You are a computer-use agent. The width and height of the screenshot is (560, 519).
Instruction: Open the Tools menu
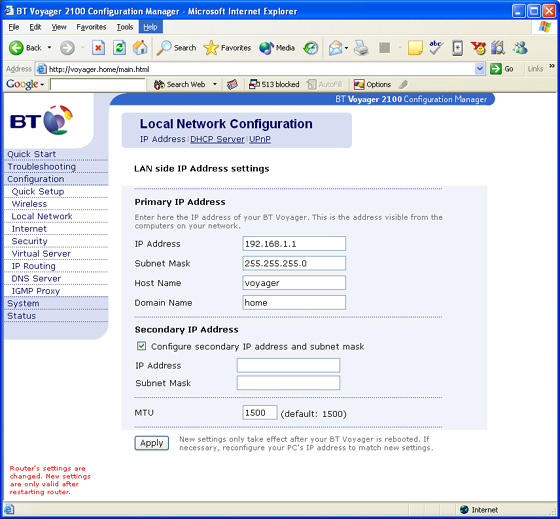[x=125, y=27]
